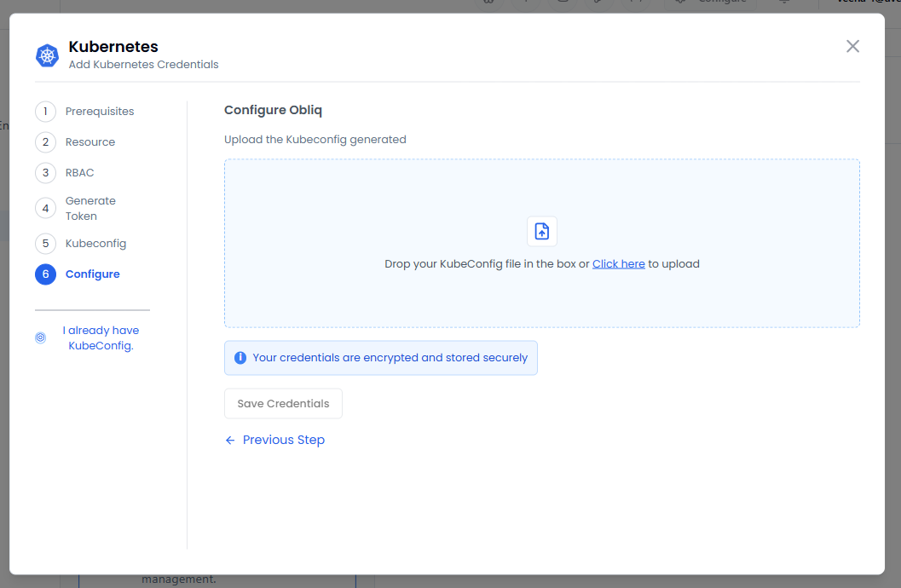Click the left arrow beside Previous Step
The image size is (901, 588).
(230, 441)
